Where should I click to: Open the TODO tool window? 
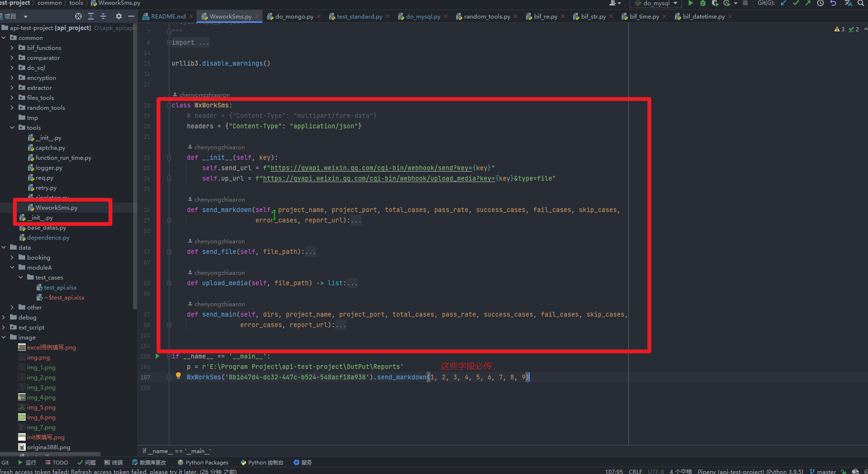click(57, 463)
